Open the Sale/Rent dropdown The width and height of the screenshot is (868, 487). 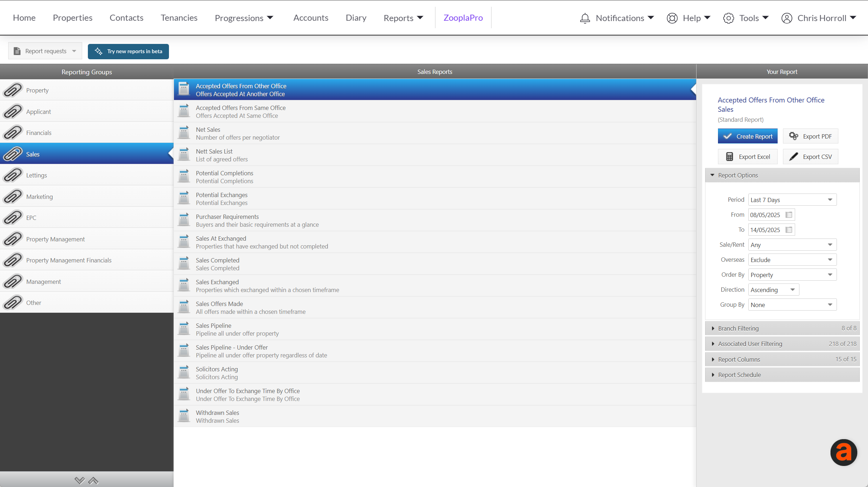[x=792, y=245]
